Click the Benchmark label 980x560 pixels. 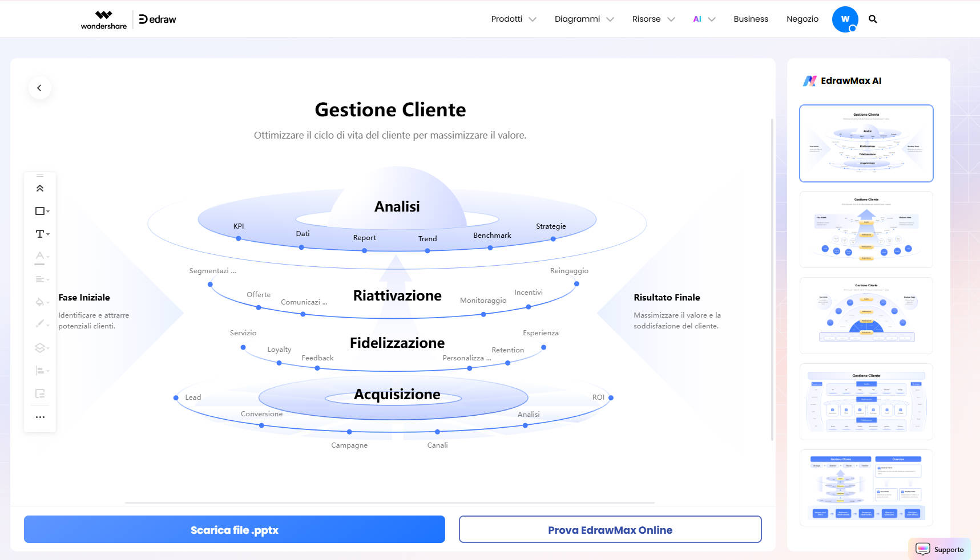492,236
